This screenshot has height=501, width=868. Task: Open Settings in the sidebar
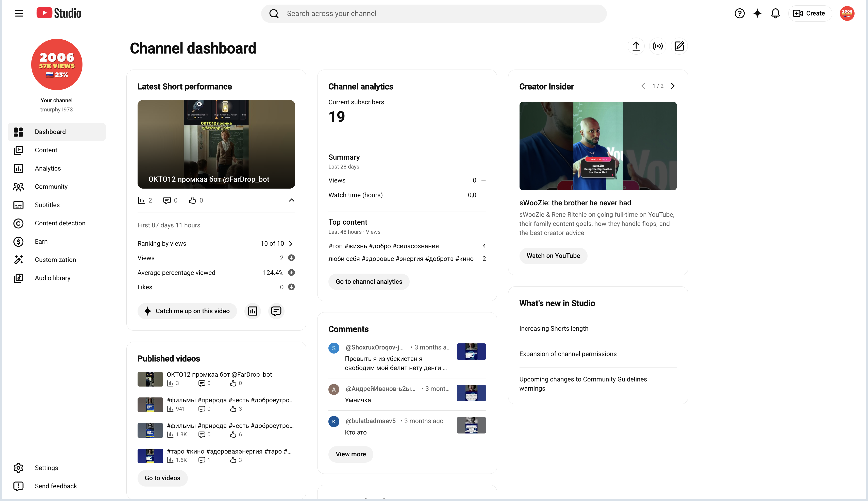point(57,467)
